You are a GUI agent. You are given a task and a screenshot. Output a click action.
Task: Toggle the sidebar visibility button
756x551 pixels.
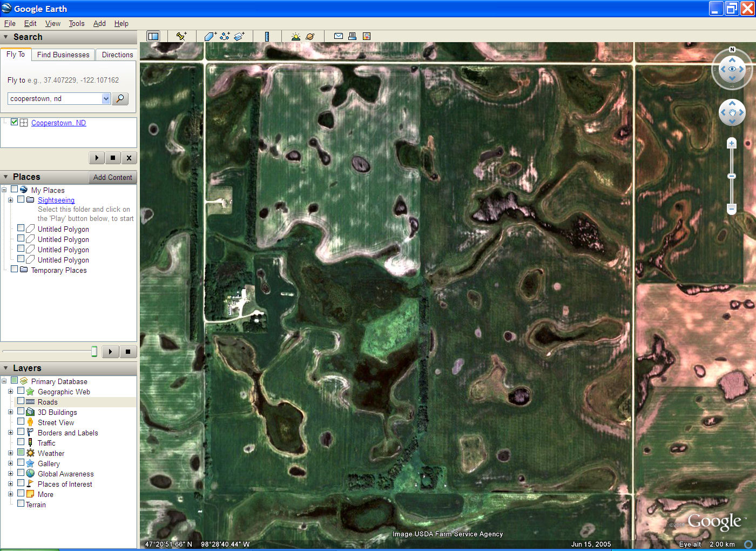[x=153, y=36]
